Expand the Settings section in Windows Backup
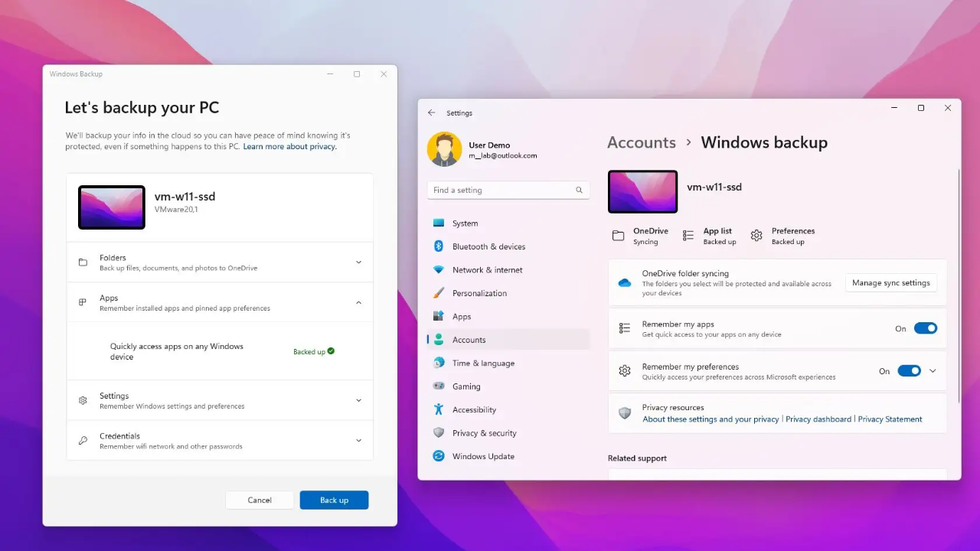Viewport: 980px width, 551px height. point(358,400)
